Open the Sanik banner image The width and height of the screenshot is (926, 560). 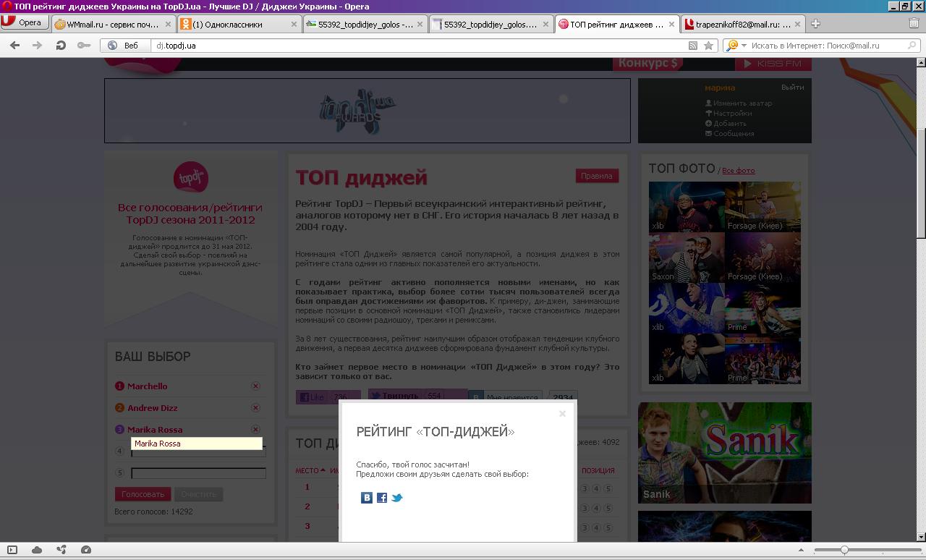click(725, 453)
